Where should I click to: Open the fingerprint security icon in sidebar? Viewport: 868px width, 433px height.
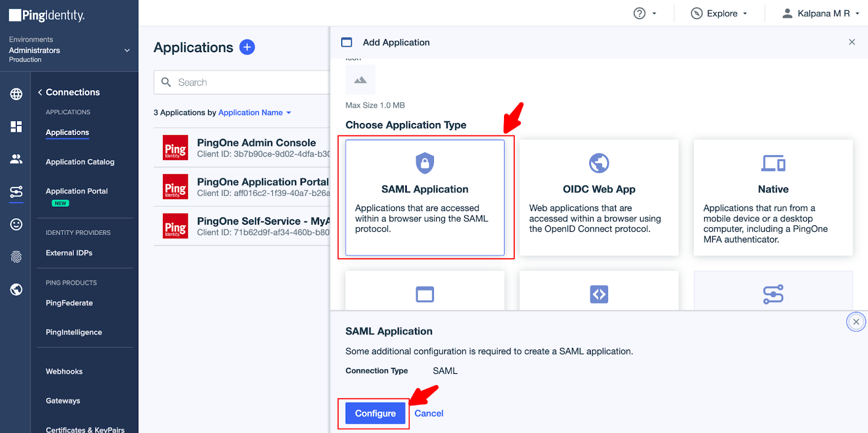click(x=16, y=257)
